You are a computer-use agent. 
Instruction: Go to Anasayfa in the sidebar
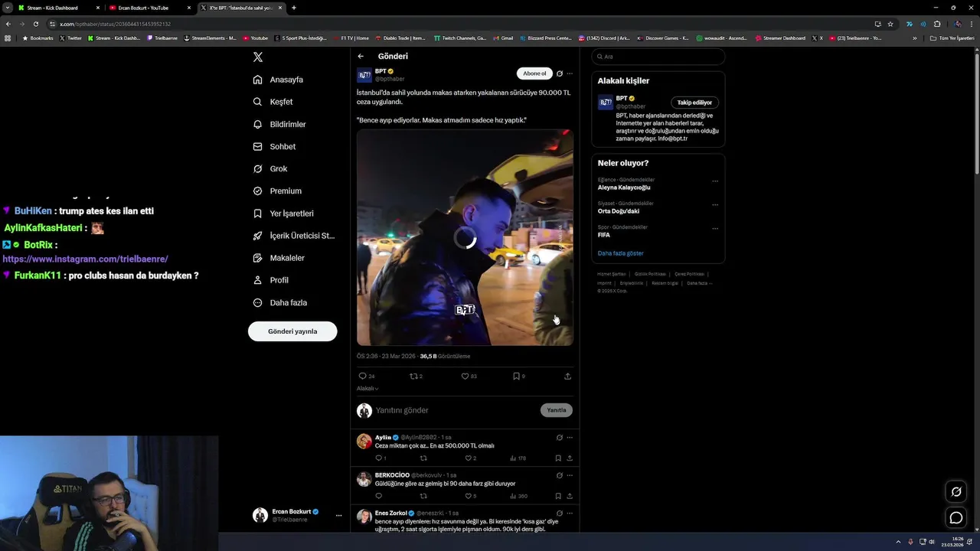tap(278, 80)
